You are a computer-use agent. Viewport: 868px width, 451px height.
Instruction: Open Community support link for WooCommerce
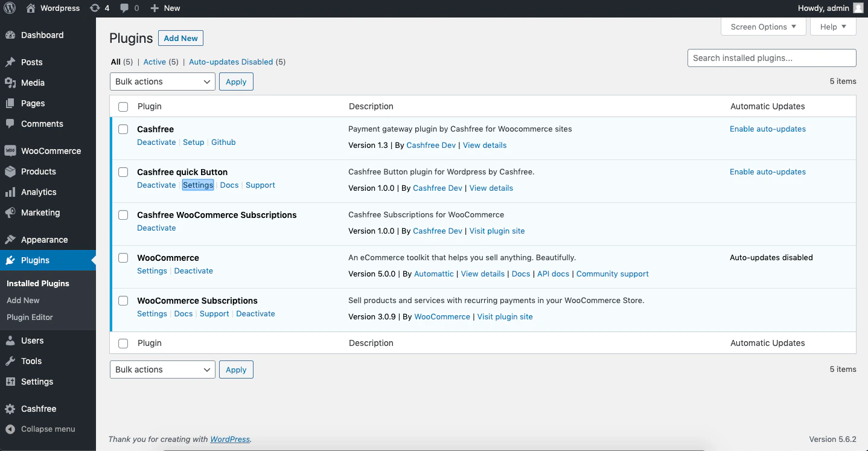click(613, 274)
